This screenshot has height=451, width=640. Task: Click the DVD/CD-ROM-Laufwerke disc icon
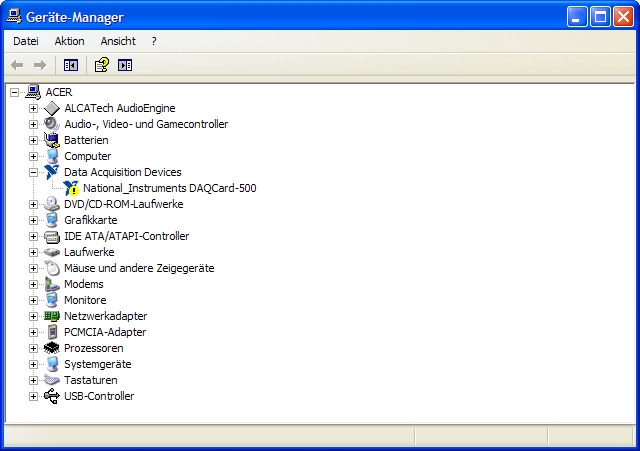(52, 204)
